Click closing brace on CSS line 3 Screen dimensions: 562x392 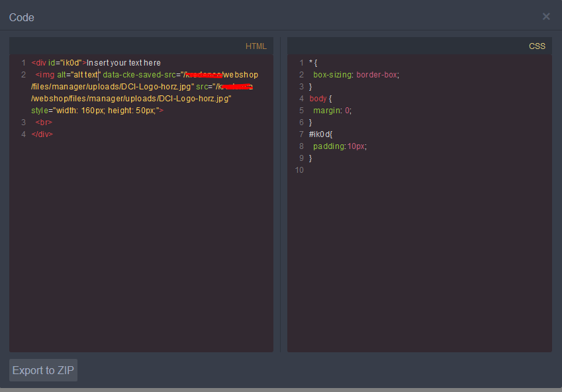(310, 87)
